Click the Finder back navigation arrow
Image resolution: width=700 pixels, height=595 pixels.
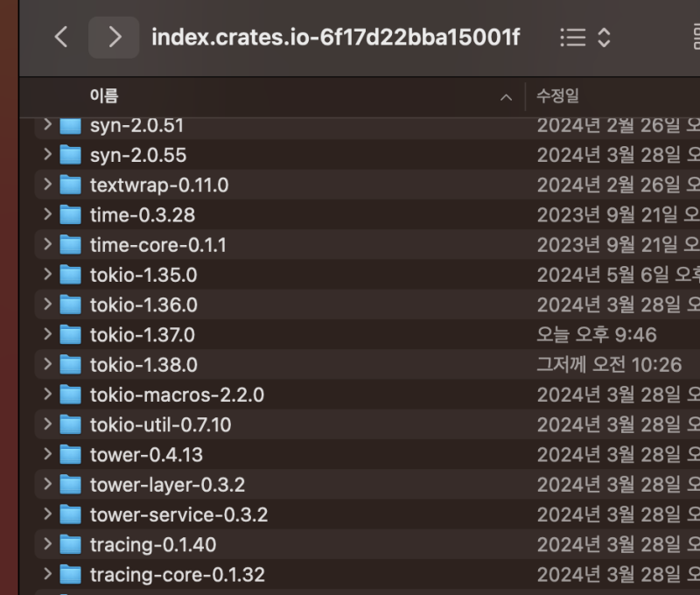pos(60,38)
